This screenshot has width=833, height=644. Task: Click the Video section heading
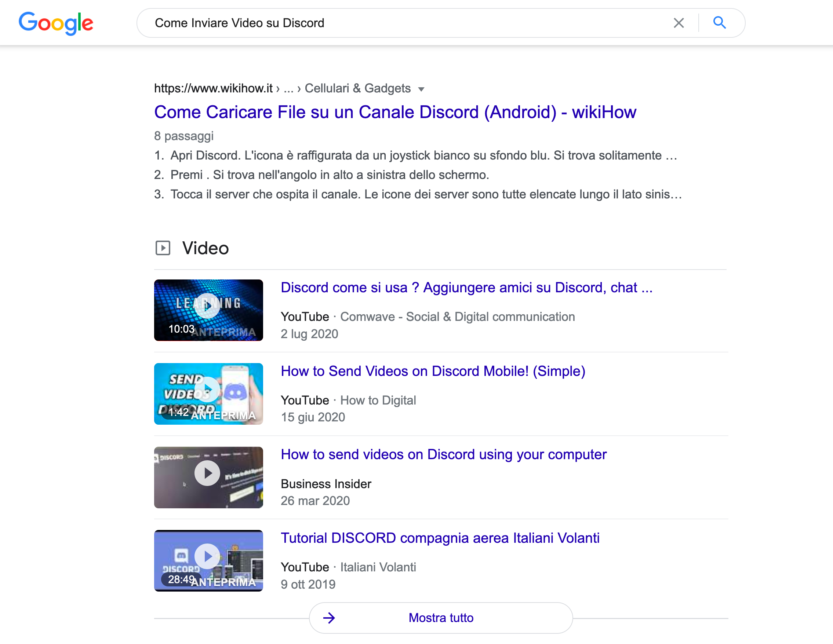pos(205,248)
